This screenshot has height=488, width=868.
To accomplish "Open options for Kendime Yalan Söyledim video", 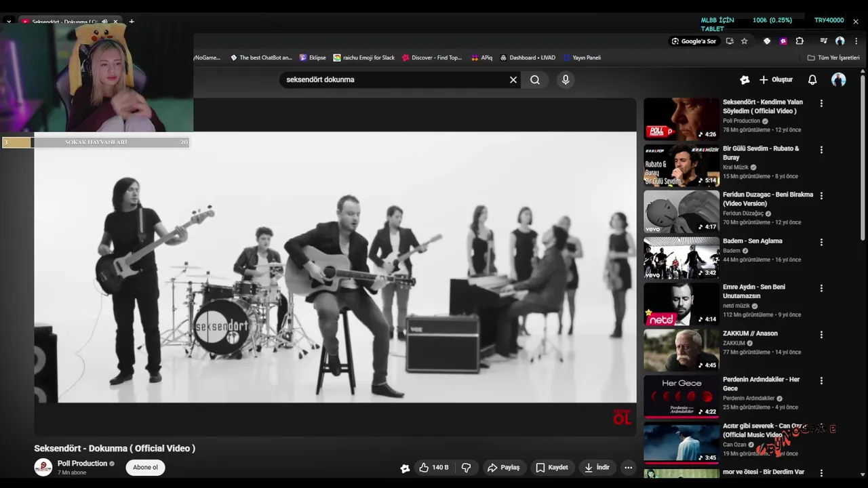I will coord(821,104).
